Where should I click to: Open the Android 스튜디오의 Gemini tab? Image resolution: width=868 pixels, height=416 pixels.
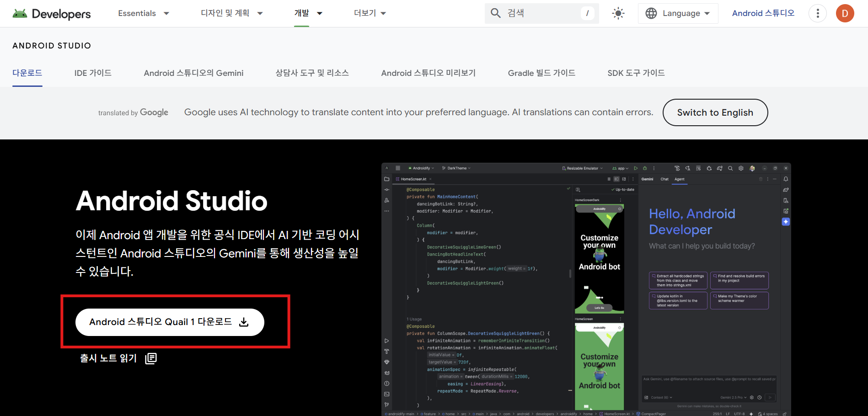click(193, 73)
